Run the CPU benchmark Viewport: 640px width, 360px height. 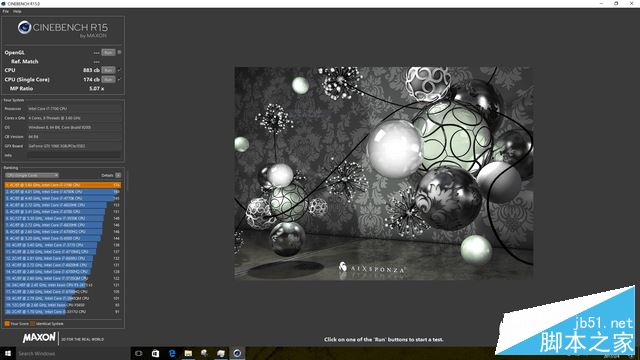click(108, 70)
